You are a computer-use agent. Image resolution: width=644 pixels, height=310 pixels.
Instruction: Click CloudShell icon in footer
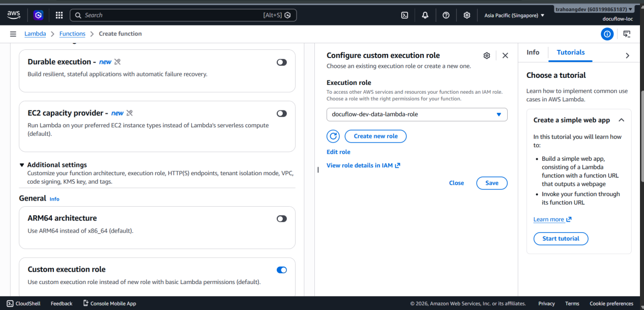pyautogui.click(x=10, y=303)
